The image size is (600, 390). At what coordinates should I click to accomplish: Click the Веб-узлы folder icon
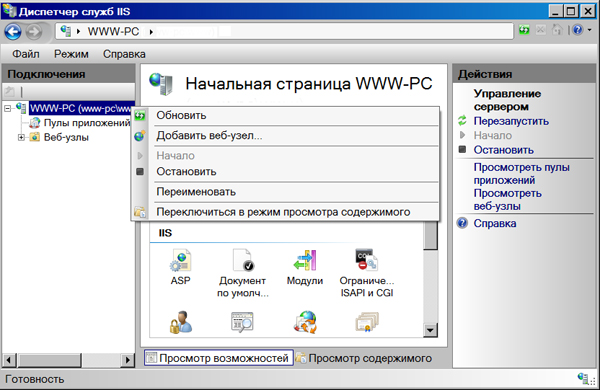point(34,137)
